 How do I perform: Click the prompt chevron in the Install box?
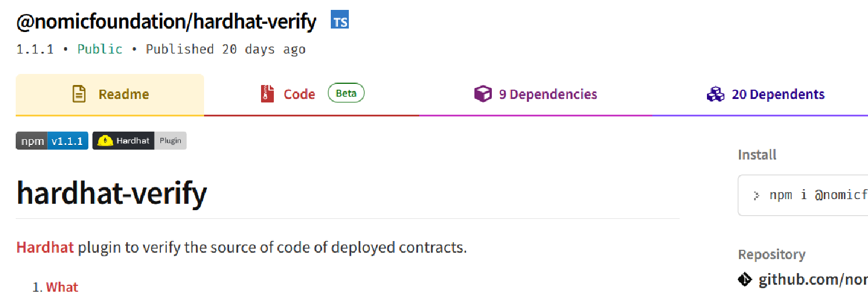pos(756,195)
